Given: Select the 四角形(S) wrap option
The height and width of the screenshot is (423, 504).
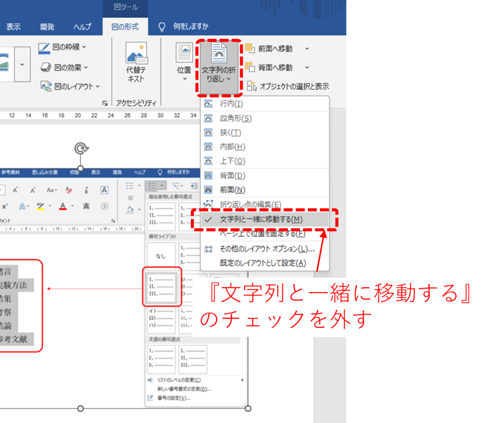Looking at the screenshot, I should point(235,118).
